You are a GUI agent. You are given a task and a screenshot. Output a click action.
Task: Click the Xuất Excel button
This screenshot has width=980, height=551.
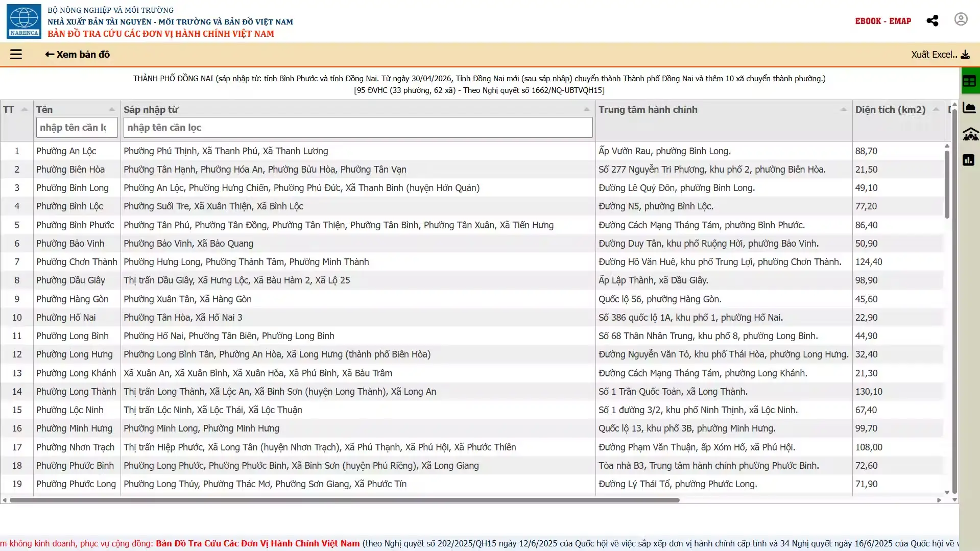tap(940, 55)
